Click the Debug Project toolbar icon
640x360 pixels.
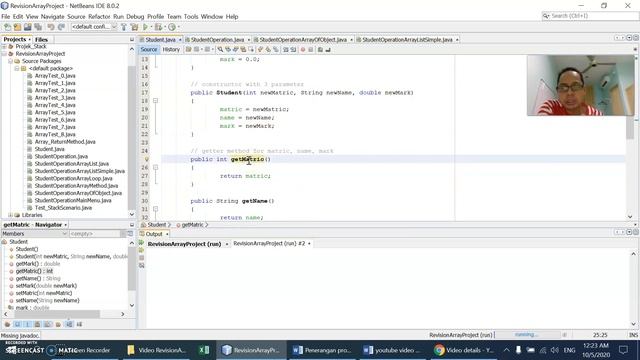click(x=158, y=27)
